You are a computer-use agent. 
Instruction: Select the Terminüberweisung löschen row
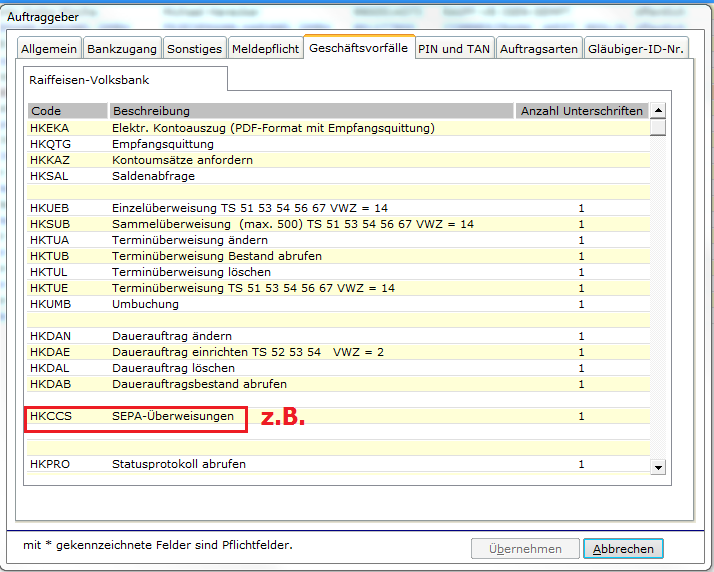(x=338, y=272)
